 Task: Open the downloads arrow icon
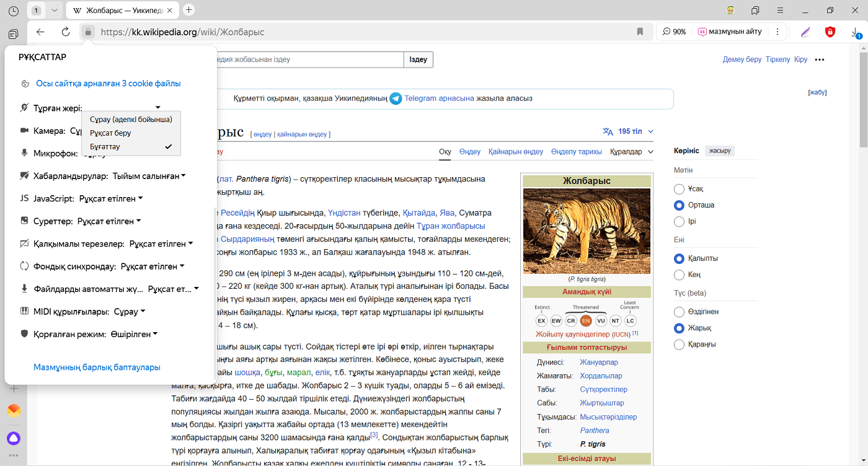(856, 32)
